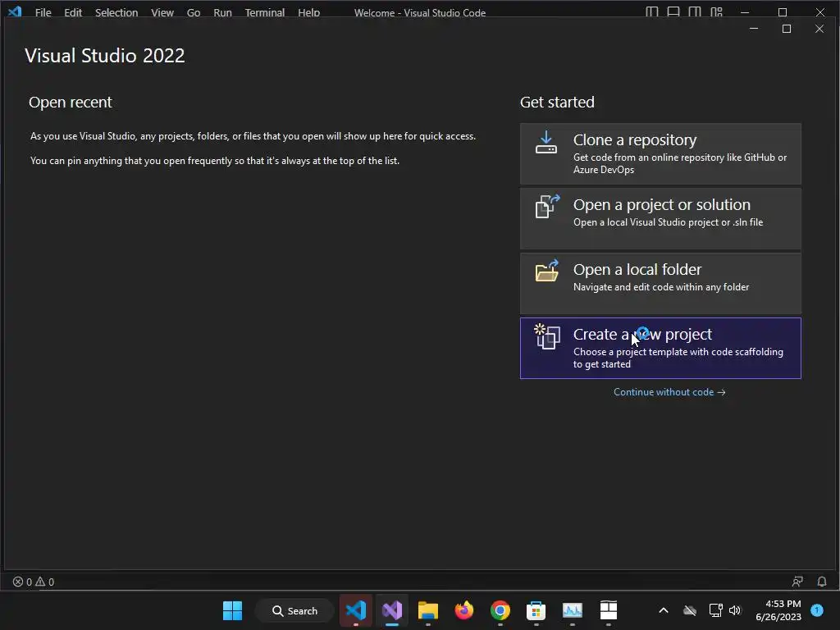Open the Selection menu in VS Code

[x=116, y=12]
